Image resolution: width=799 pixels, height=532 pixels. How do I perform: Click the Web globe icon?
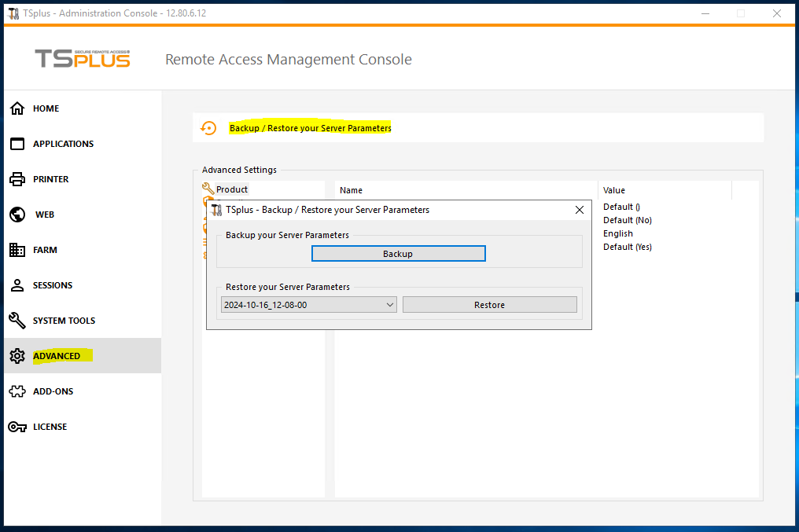click(17, 215)
